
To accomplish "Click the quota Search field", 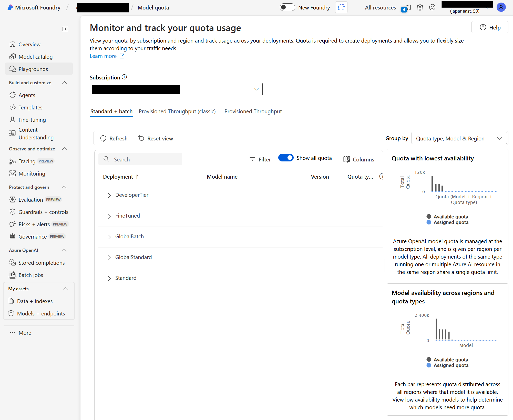I will [140, 159].
